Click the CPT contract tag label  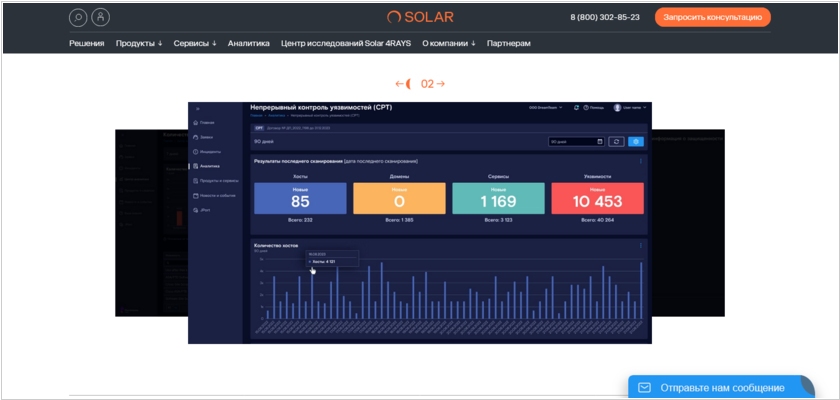(x=259, y=128)
